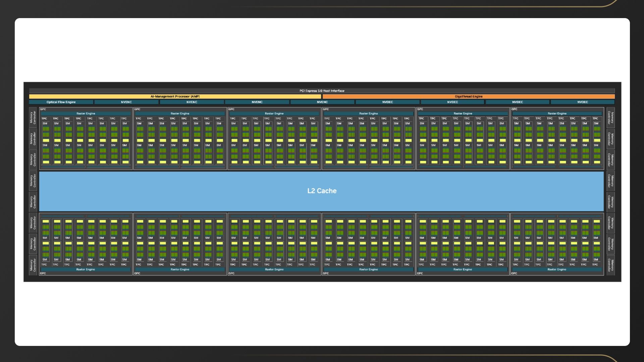644x362 pixels.
Task: Click the leftmost NVENC block
Action: point(126,102)
